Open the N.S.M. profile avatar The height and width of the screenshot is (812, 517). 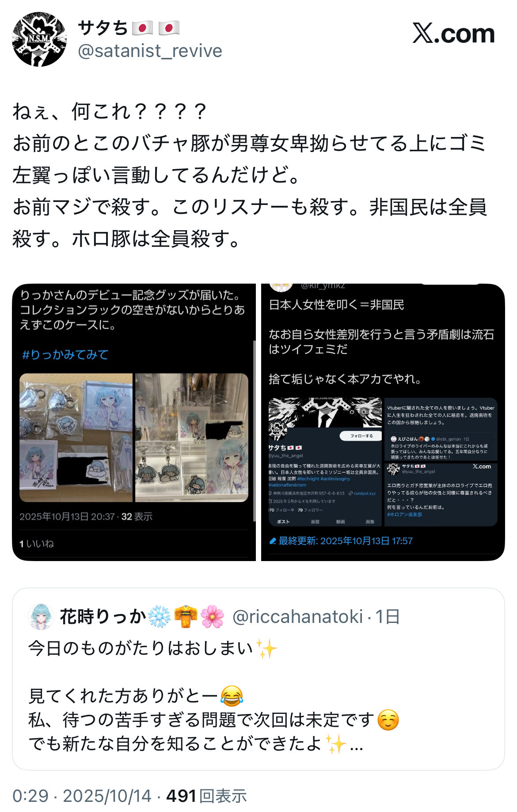[39, 39]
